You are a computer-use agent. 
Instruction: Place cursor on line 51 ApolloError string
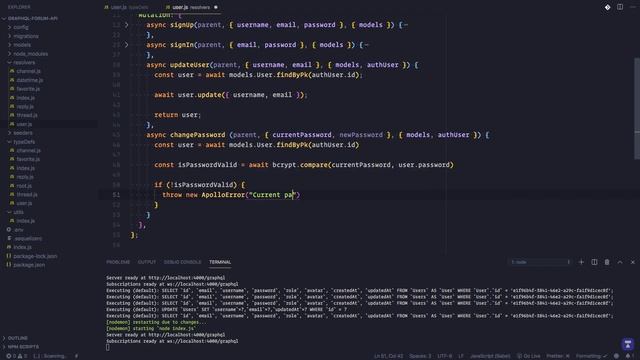point(272,195)
